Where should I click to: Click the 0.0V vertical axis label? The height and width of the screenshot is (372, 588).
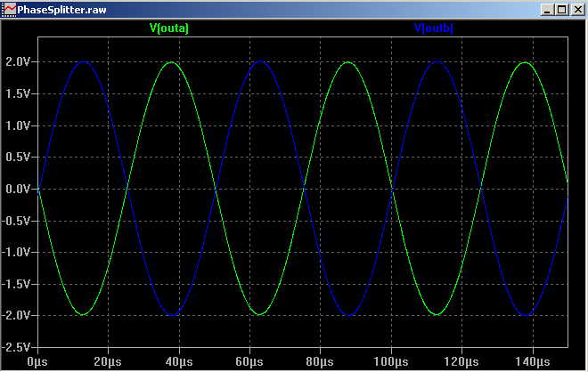pos(18,189)
